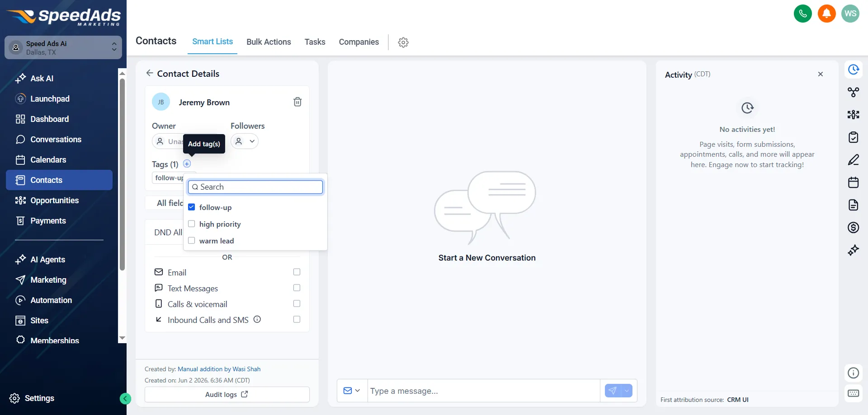
Task: Open the documents icon in right rail
Action: [x=853, y=205]
